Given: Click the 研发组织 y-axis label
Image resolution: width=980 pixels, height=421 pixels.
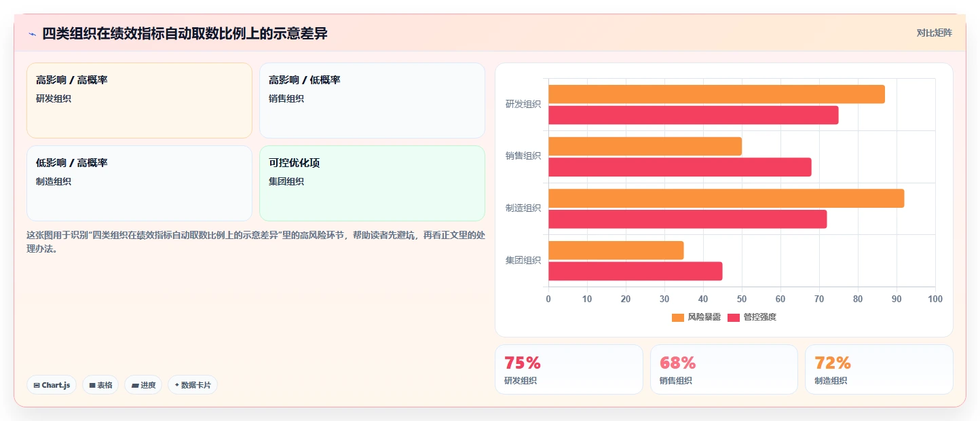Looking at the screenshot, I should click(x=523, y=105).
